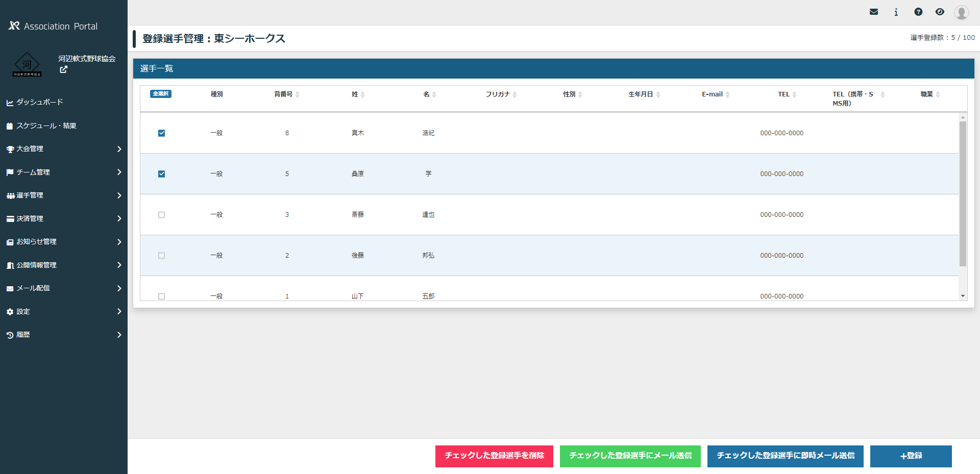Uncheck the checkbox for player 真木
The width and height of the screenshot is (980, 474).
click(161, 133)
